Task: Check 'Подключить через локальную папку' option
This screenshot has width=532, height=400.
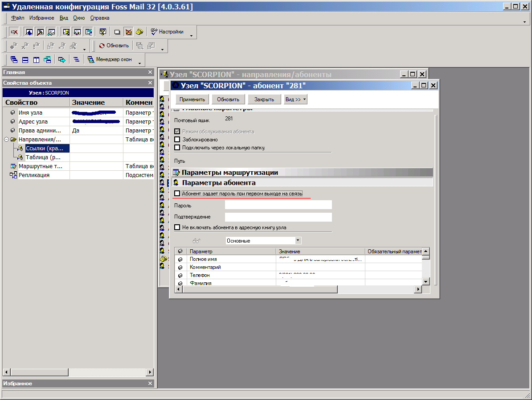Action: pyautogui.click(x=177, y=148)
